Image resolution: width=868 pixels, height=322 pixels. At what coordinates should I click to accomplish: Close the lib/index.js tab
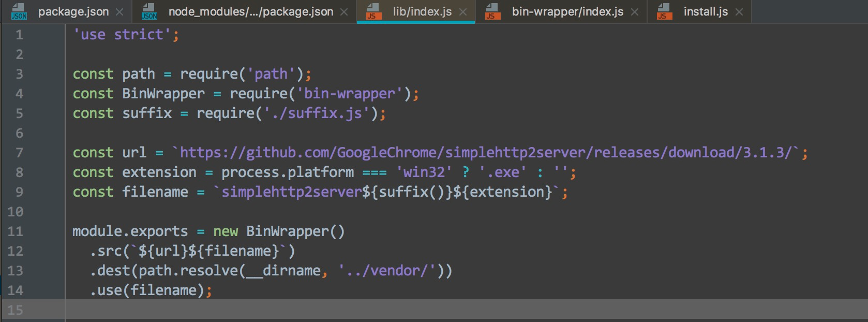click(463, 12)
